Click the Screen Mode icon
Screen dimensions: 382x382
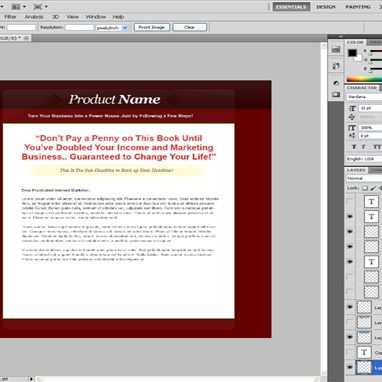click(38, 6)
